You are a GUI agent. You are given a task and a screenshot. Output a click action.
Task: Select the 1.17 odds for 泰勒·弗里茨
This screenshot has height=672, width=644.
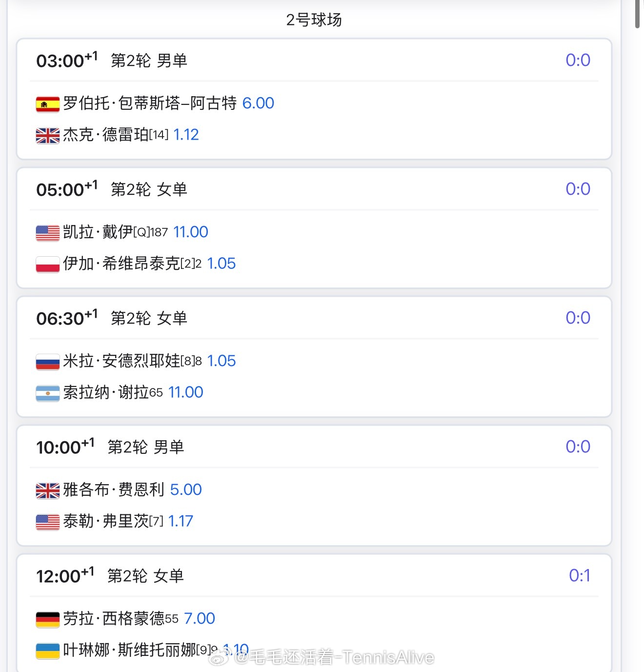tap(181, 521)
